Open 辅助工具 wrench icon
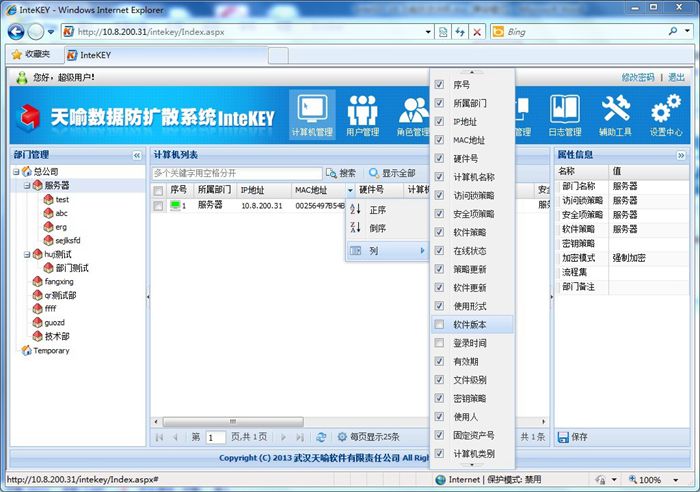 pos(615,115)
